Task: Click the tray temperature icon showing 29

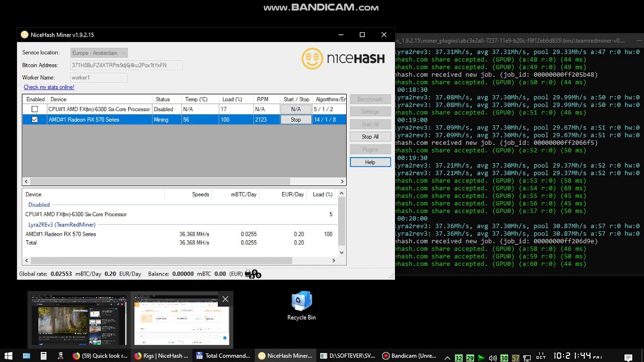Action: pyautogui.click(x=470, y=358)
